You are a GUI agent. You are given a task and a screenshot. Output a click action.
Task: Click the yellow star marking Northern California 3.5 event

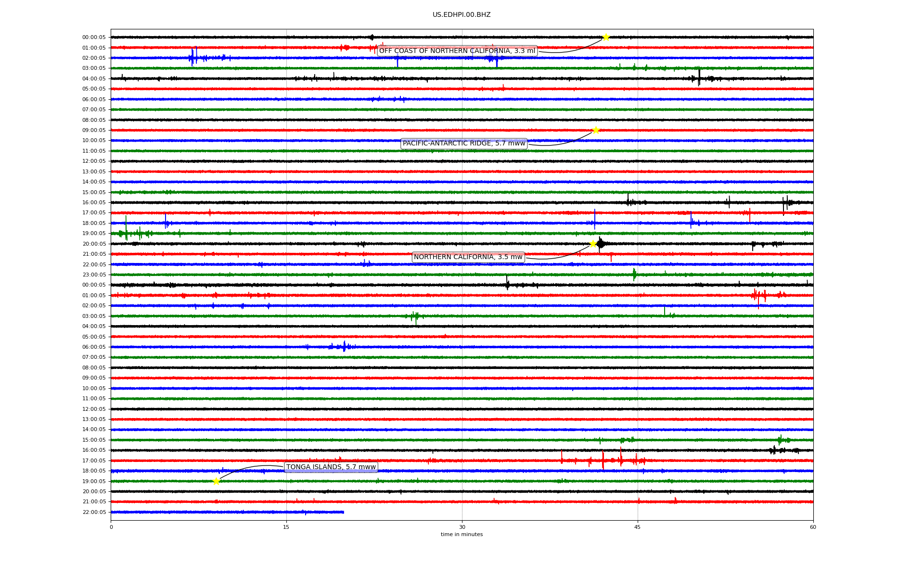click(x=593, y=244)
